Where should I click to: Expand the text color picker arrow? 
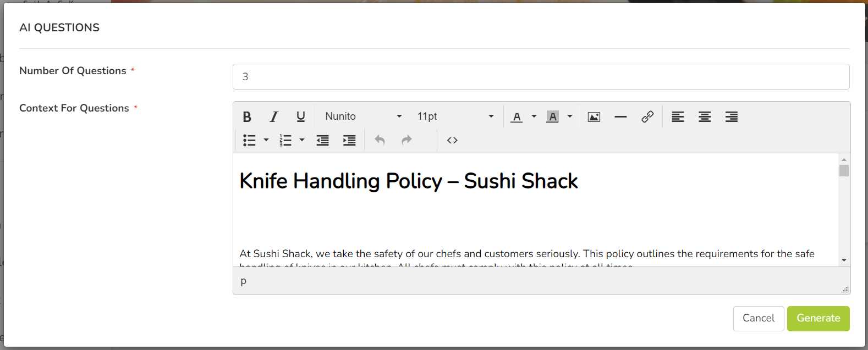(534, 116)
